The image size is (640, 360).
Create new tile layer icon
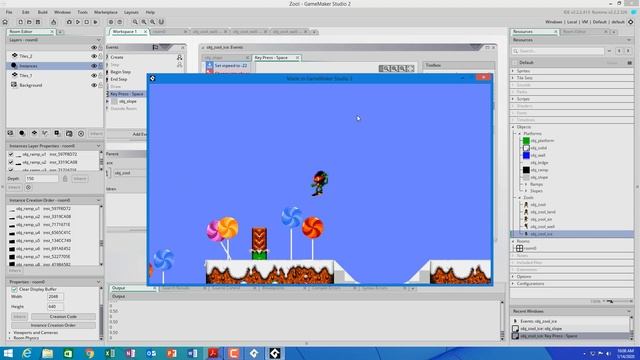34,133
